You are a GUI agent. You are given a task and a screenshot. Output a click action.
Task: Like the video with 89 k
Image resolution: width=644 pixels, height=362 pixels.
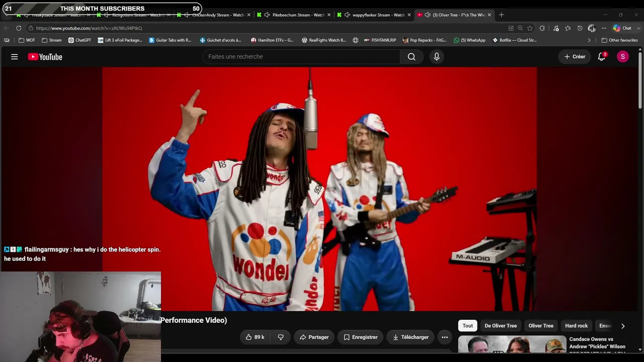point(255,337)
